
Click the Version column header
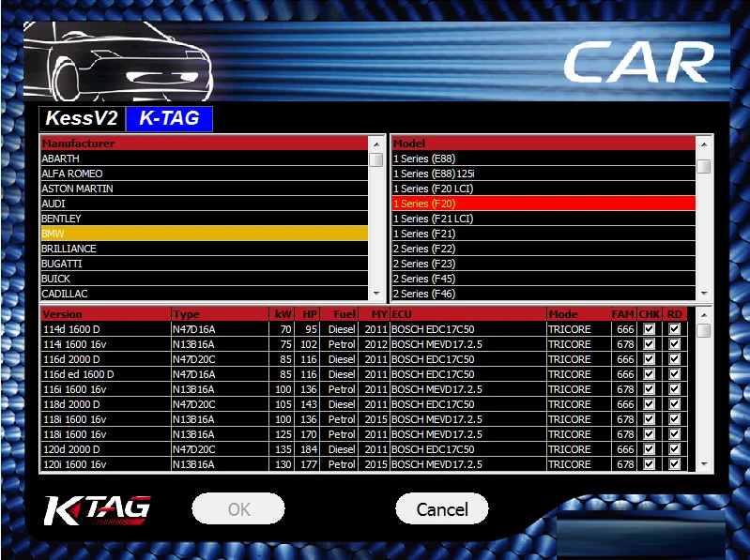coord(106,314)
